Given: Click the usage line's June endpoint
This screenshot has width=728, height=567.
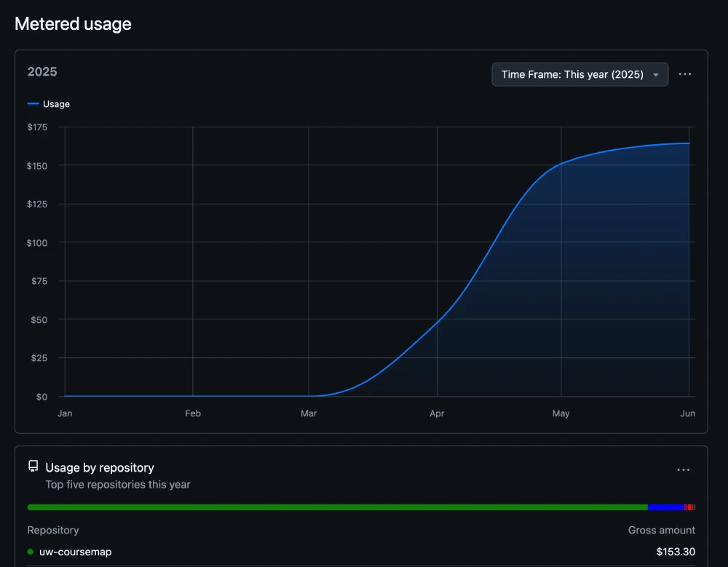Looking at the screenshot, I should pyautogui.click(x=689, y=143).
